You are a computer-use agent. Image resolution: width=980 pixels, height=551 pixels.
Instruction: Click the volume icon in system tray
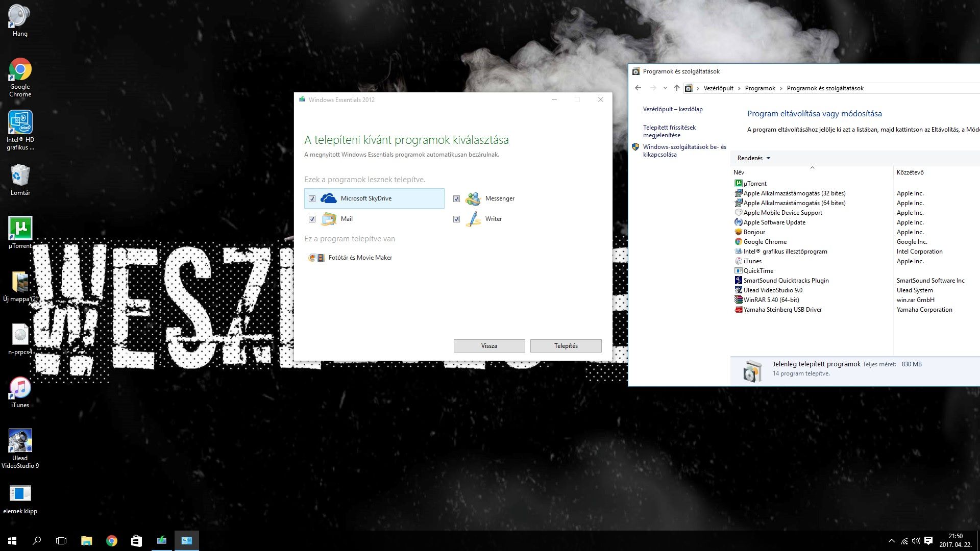tap(916, 541)
